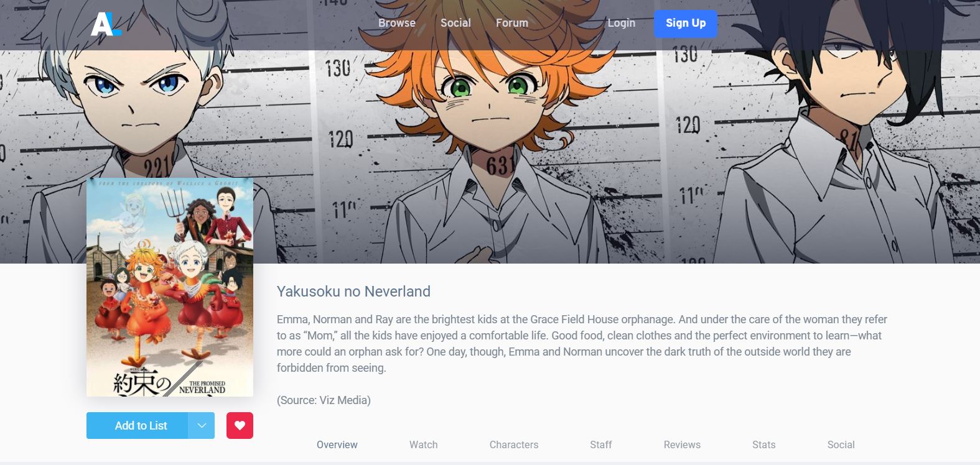Viewport: 980px width, 465px height.
Task: Open the Social menu in header
Action: click(455, 23)
